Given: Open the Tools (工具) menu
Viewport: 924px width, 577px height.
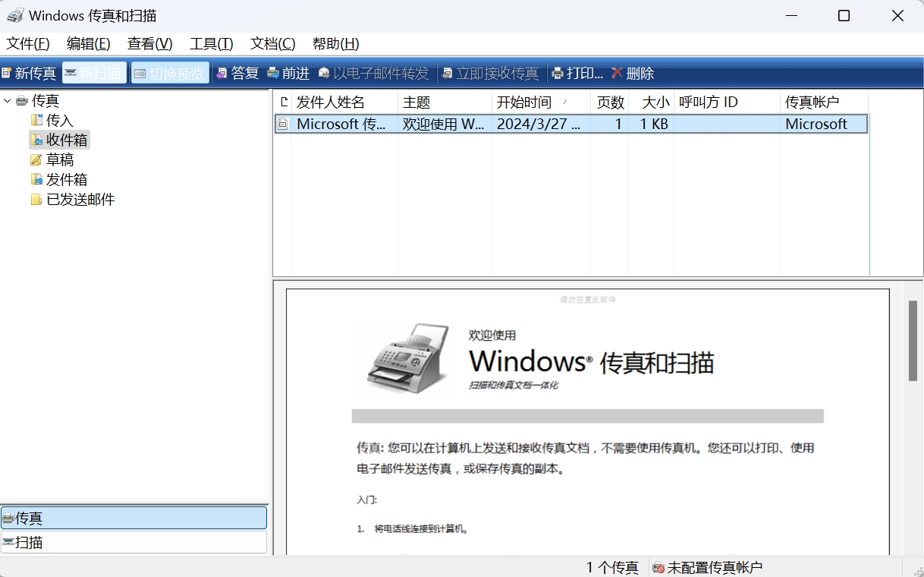Looking at the screenshot, I should pyautogui.click(x=211, y=44).
